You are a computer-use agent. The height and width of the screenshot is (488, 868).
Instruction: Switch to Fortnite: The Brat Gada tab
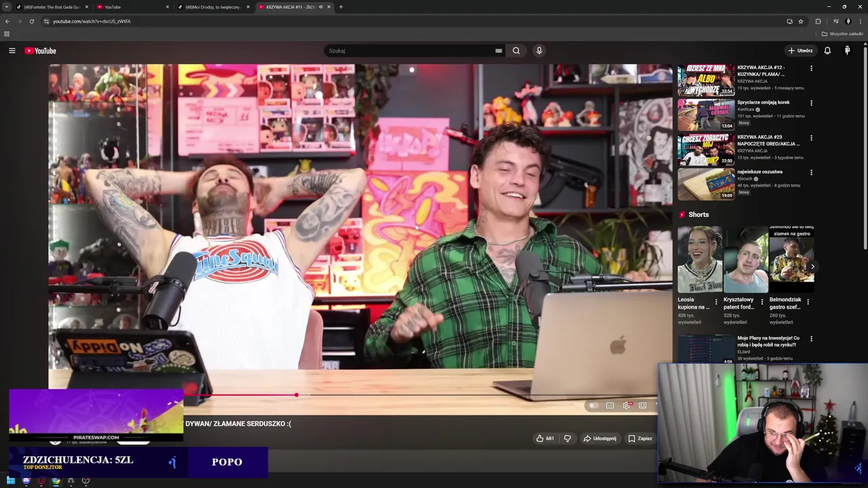(52, 7)
